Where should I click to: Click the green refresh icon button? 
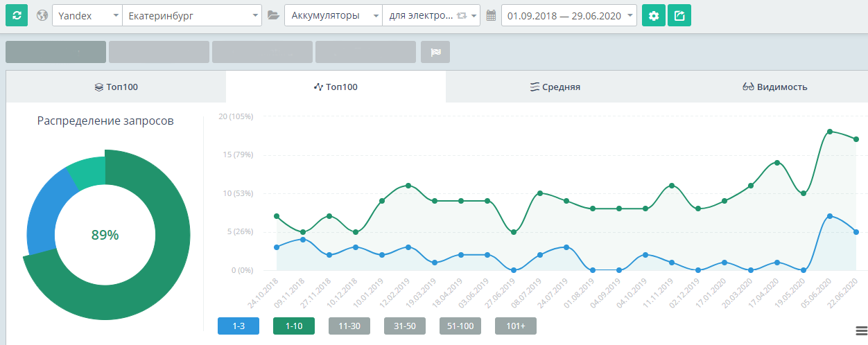tap(17, 15)
